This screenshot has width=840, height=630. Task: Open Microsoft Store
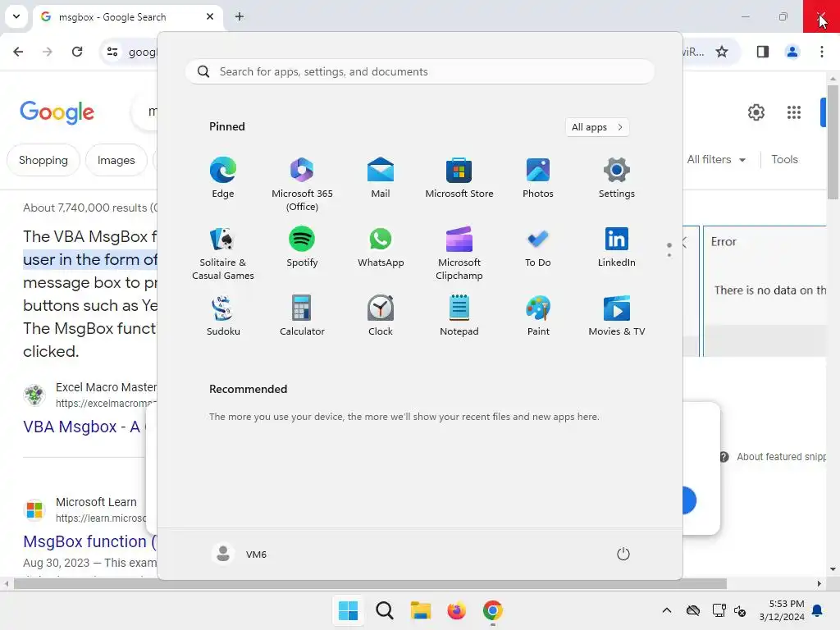tap(459, 178)
